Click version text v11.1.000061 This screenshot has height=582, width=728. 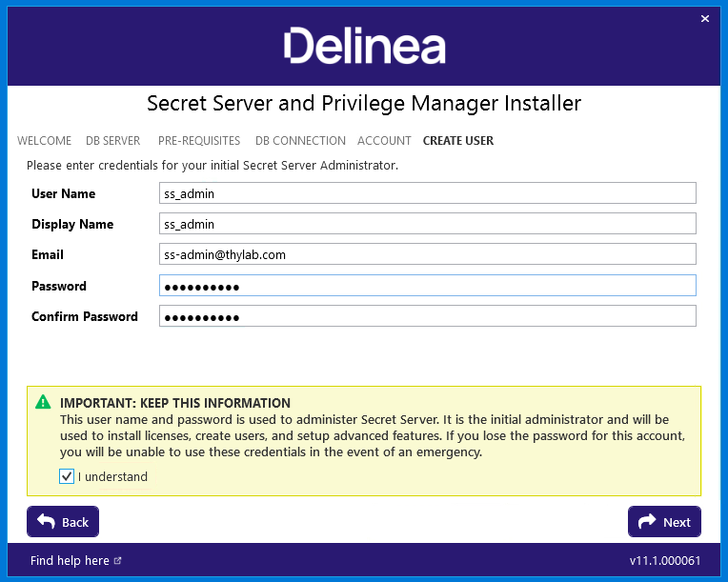click(x=665, y=561)
